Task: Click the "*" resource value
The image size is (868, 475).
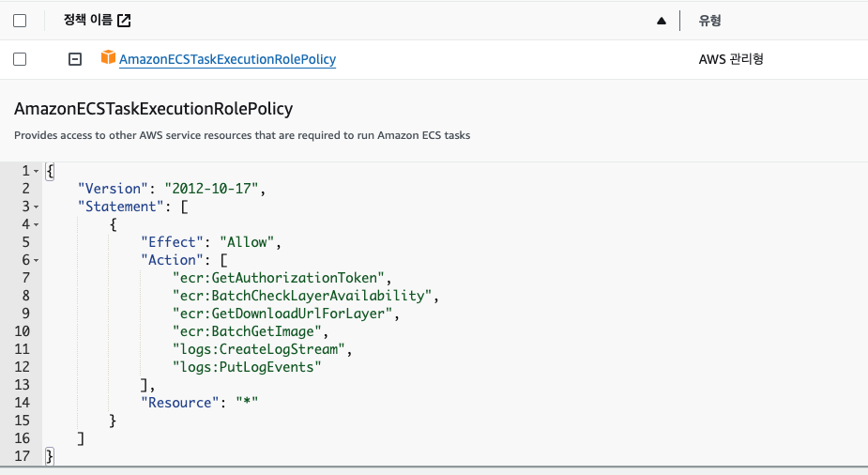Action: click(247, 403)
